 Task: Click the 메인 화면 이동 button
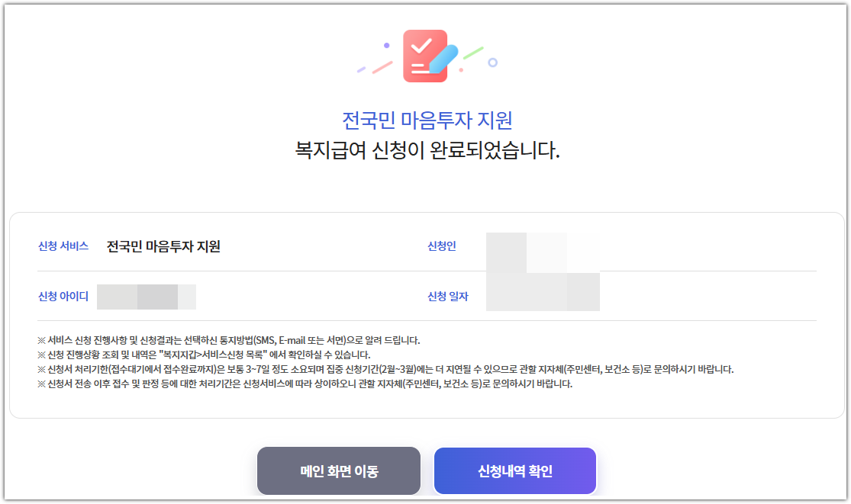(338, 471)
